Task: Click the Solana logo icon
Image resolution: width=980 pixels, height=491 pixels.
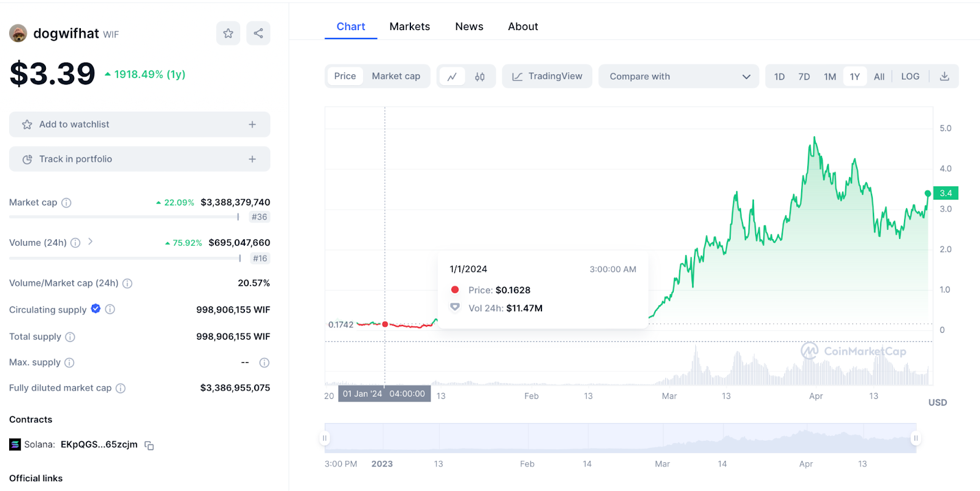Action: click(15, 444)
